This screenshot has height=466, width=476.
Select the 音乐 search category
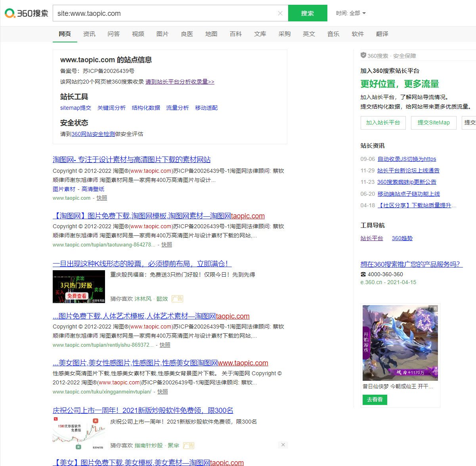tap(333, 34)
